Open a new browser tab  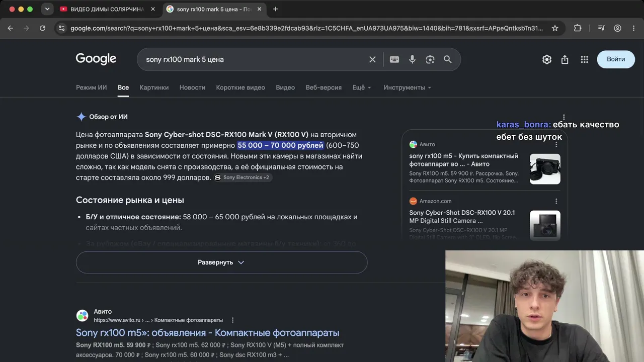tap(275, 9)
